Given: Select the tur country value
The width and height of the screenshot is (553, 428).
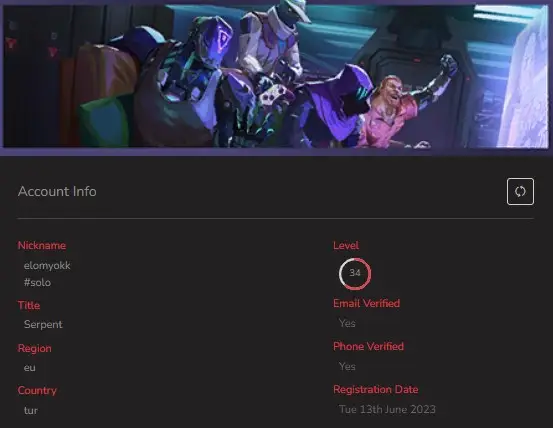Looking at the screenshot, I should [31, 410].
